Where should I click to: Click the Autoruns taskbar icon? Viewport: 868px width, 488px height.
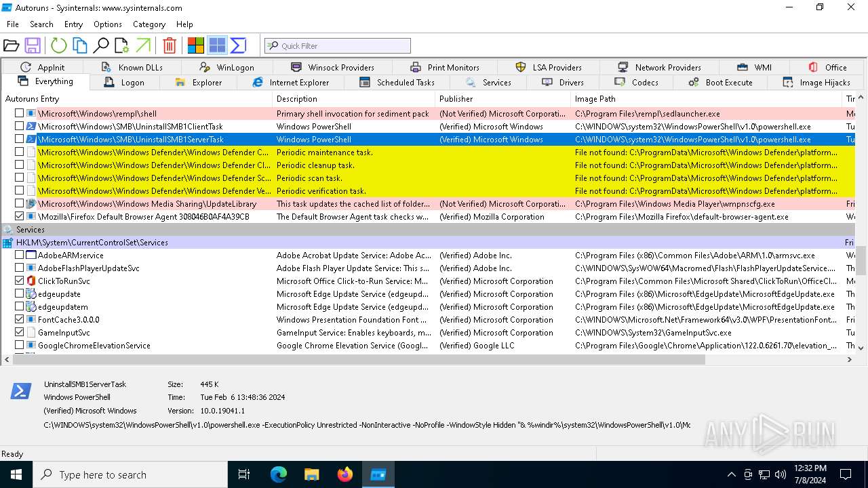coord(378,474)
